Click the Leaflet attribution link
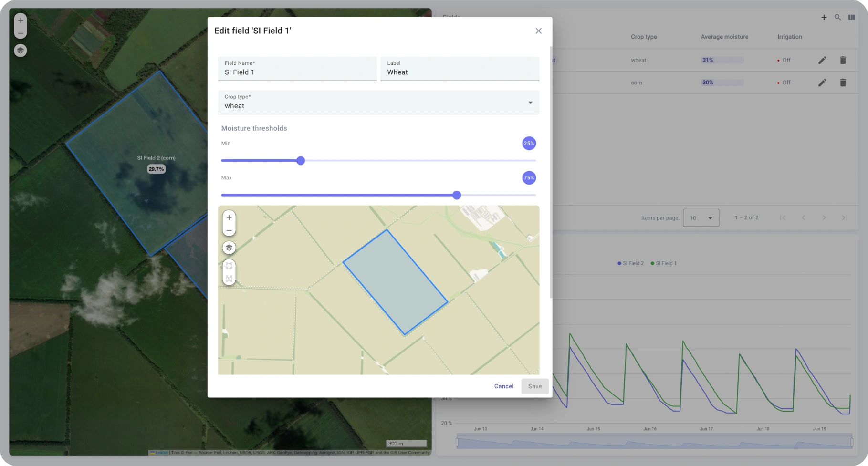Viewport: 868px width, 466px height. pos(161,453)
